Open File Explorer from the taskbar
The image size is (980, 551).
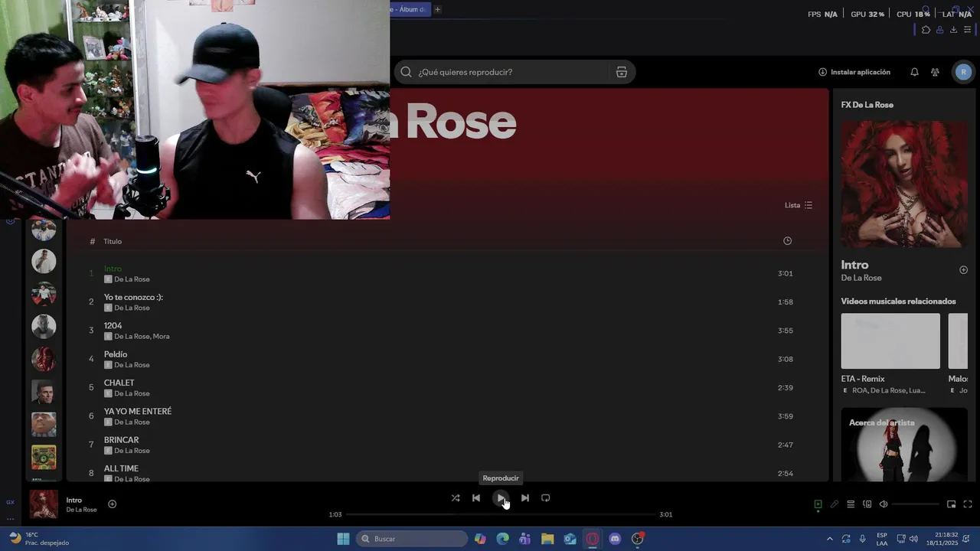pos(547,539)
